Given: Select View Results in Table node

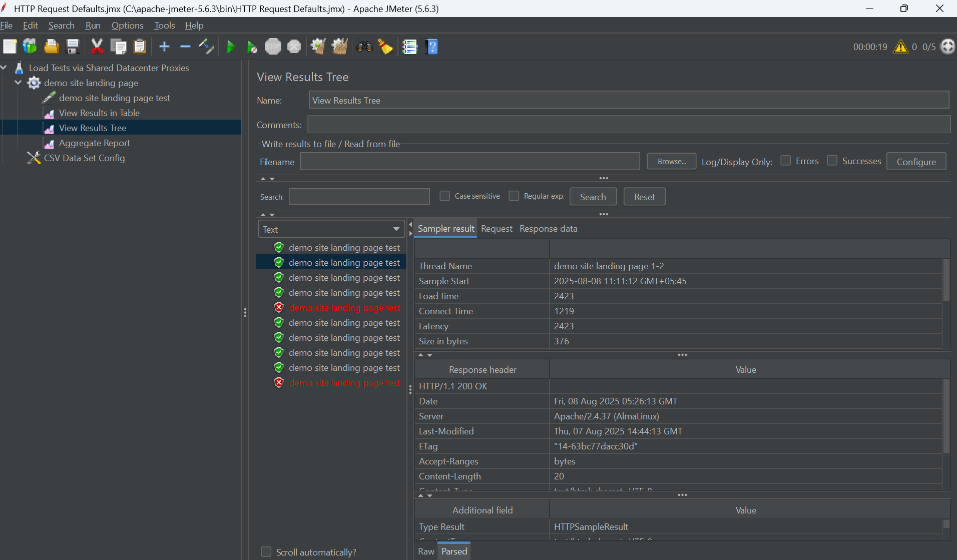Looking at the screenshot, I should click(x=99, y=113).
